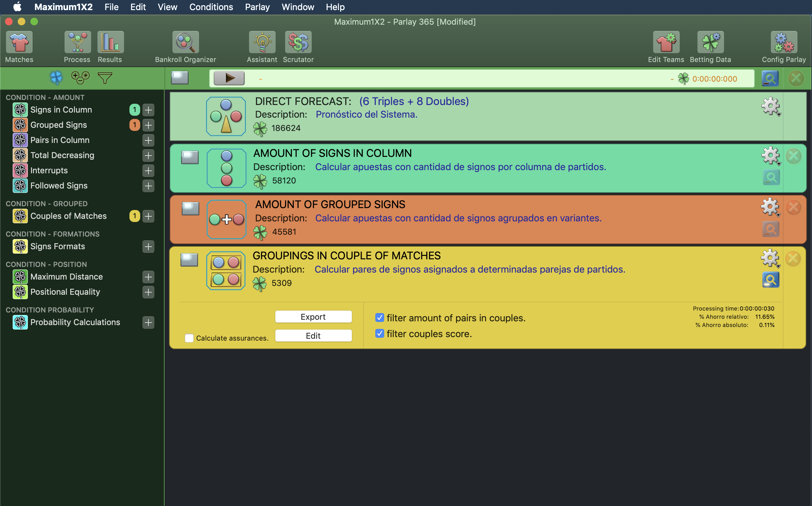This screenshot has height=506, width=812.
Task: Click magnifier icon in Grouped Signs card
Action: pyautogui.click(x=771, y=229)
